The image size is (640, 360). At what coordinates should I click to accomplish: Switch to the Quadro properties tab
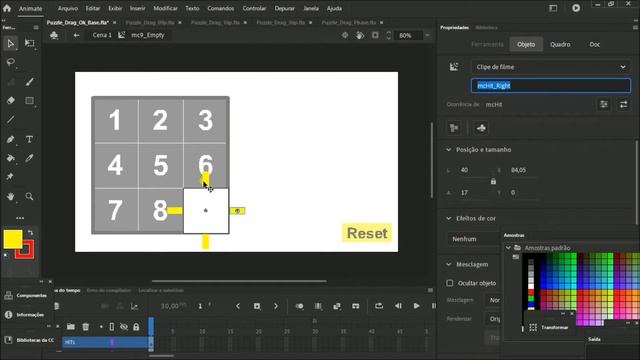(x=560, y=44)
